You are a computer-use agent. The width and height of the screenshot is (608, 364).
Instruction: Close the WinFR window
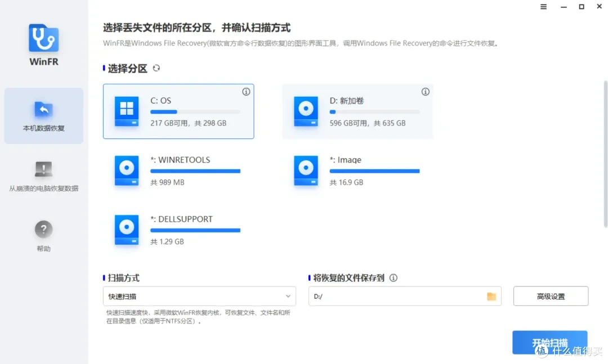pyautogui.click(x=599, y=7)
